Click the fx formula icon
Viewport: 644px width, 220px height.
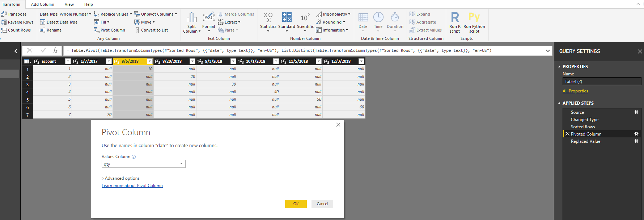55,50
